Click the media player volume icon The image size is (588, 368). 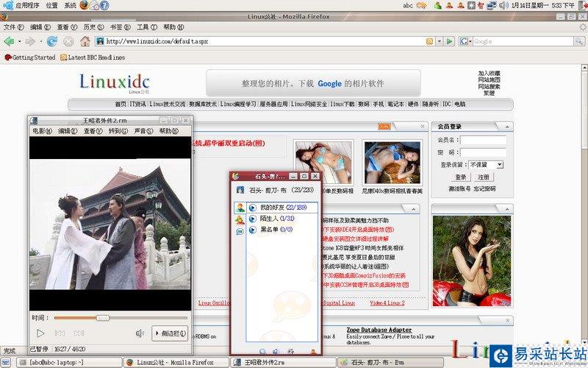[x=140, y=333]
